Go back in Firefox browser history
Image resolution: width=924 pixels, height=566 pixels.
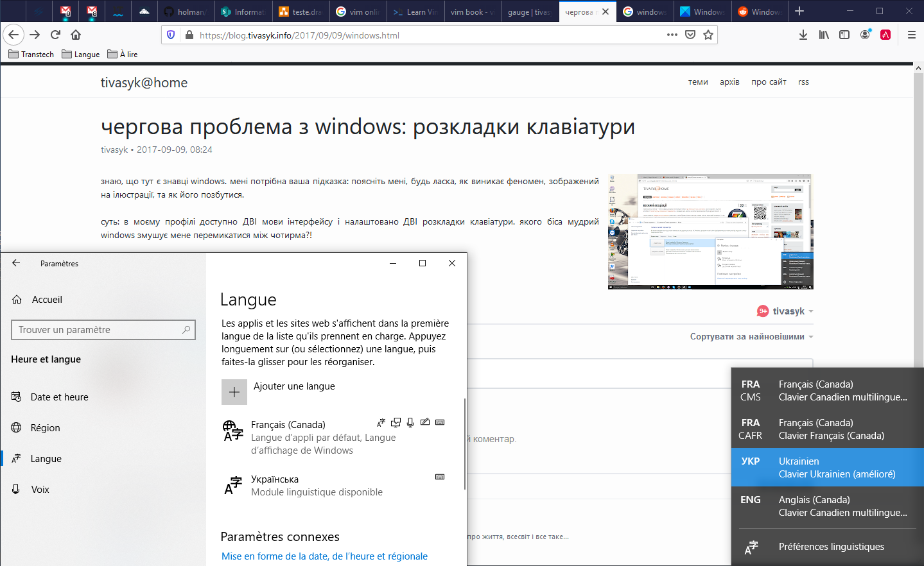[x=14, y=35]
